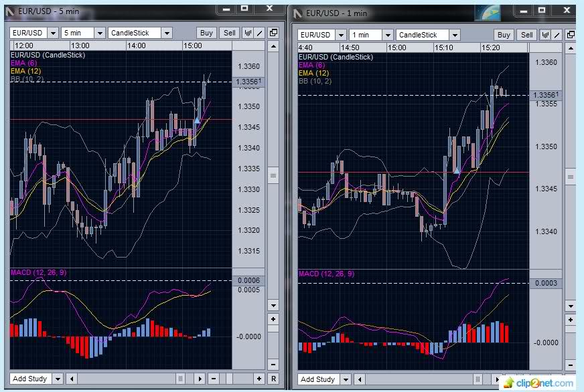Image resolution: width=584 pixels, height=392 pixels.
Task: Click EMA (6) label in 5 min chart
Action: 24,63
